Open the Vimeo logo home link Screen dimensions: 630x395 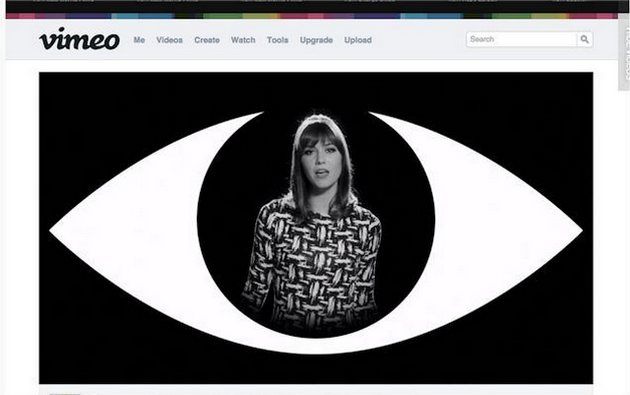pyautogui.click(x=80, y=39)
